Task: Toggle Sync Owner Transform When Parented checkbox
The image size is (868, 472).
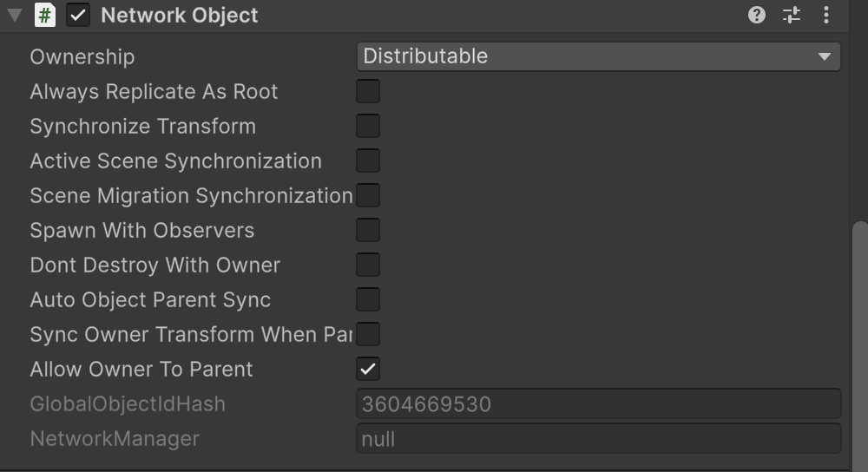Action: click(368, 334)
